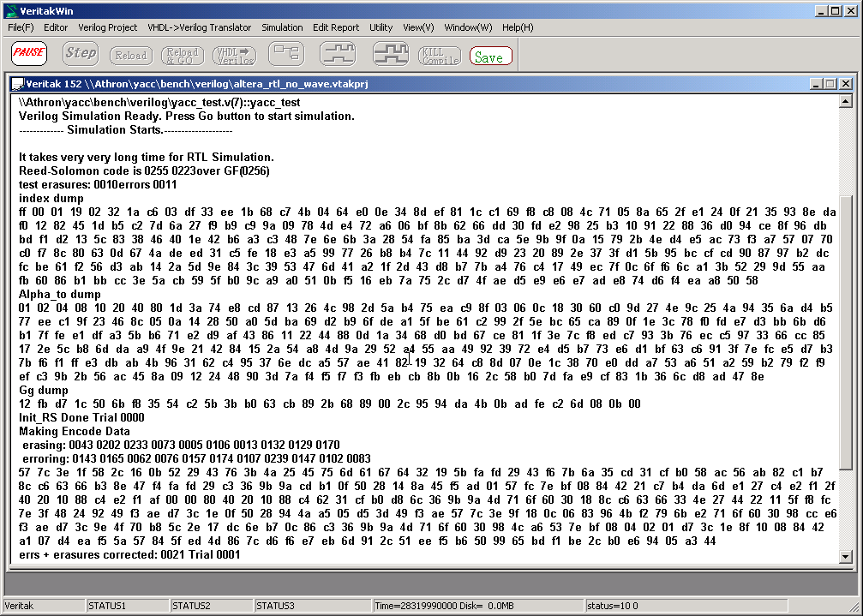Click the scroll up arrow in output pane
This screenshot has width=863, height=616.
click(x=846, y=101)
